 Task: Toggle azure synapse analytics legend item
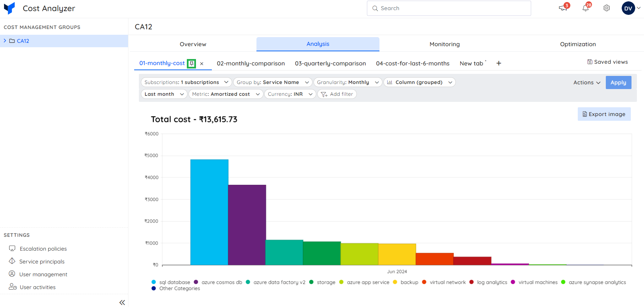point(594,282)
